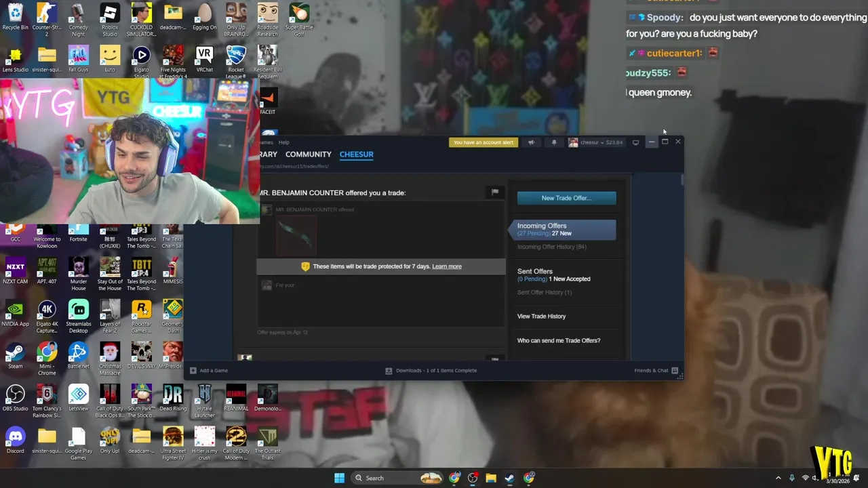Viewport: 868px width, 488px height.
Task: Click Add a Game in Steam
Action: 209,371
